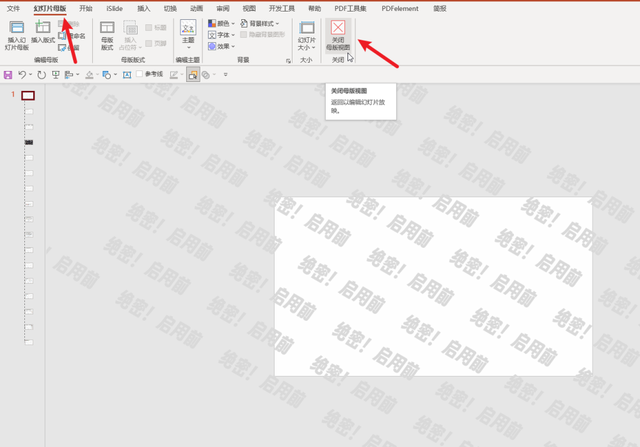Screen dimensions: 640x447
Task: Click the highlighted selection pane toolbar icon
Action: point(193,75)
